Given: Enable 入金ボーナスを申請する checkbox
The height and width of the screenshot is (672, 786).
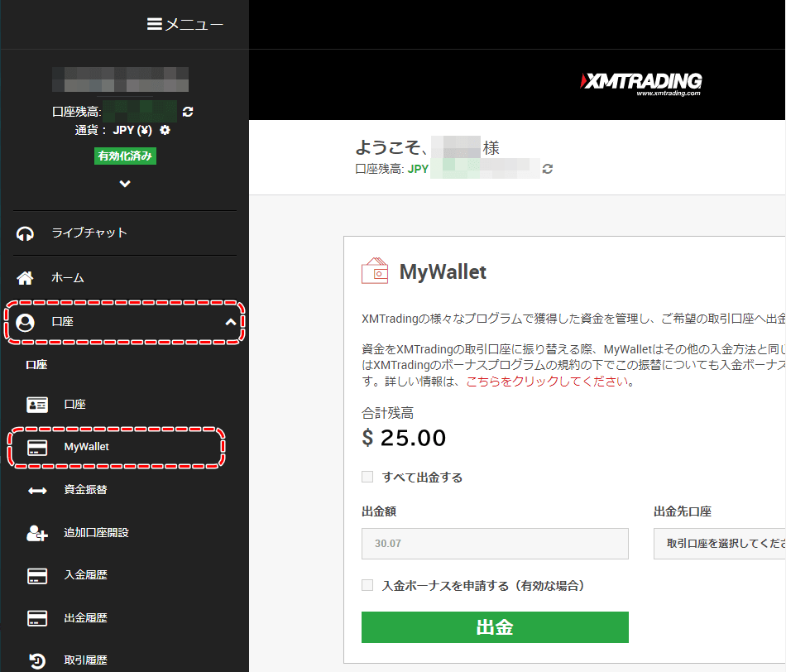Looking at the screenshot, I should click(x=367, y=585).
